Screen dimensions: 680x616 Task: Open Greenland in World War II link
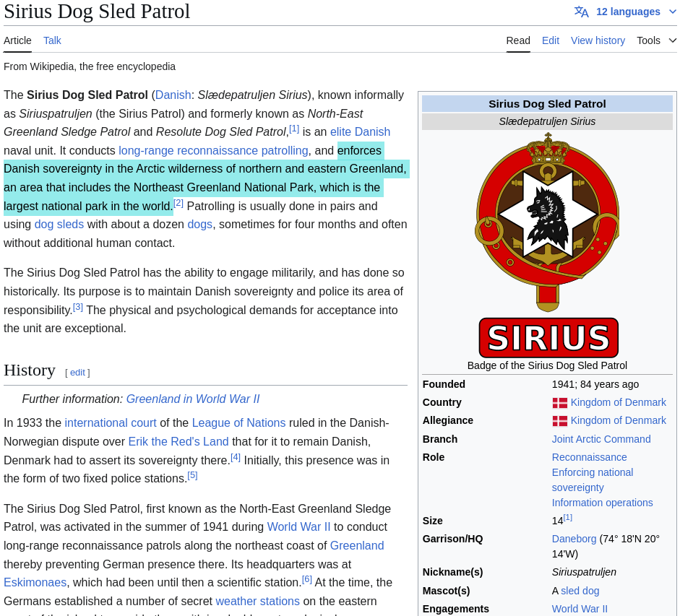(193, 399)
